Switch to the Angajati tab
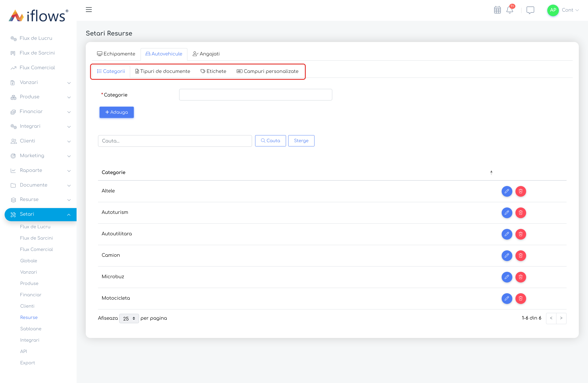This screenshot has width=588, height=383. click(206, 54)
